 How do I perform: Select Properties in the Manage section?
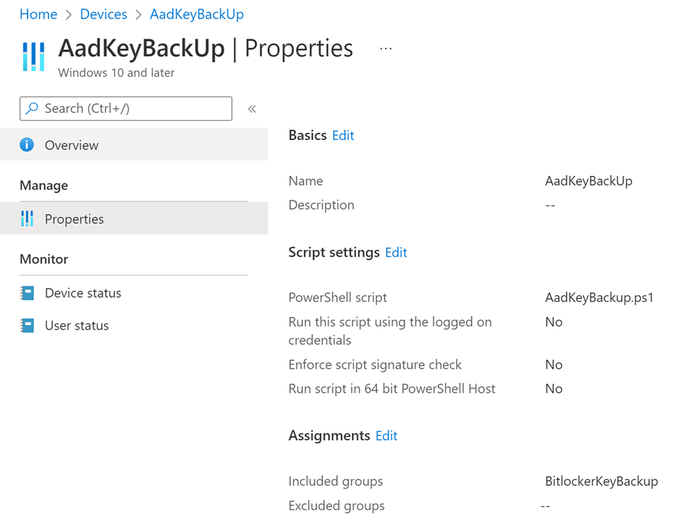click(x=74, y=219)
